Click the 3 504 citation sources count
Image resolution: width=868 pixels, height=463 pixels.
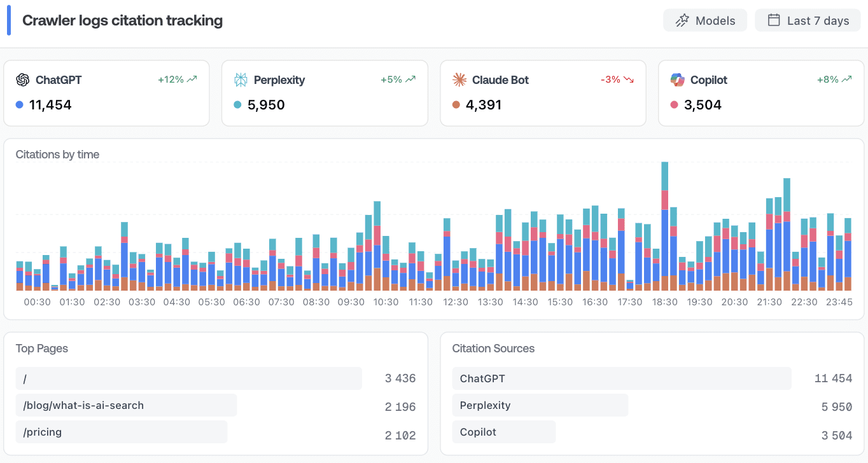pyautogui.click(x=836, y=435)
